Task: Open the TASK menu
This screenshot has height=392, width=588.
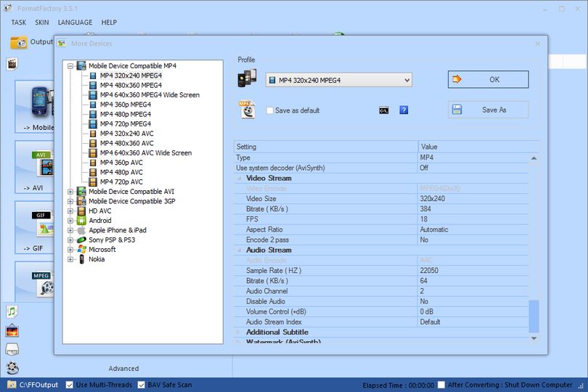Action: pyautogui.click(x=19, y=23)
